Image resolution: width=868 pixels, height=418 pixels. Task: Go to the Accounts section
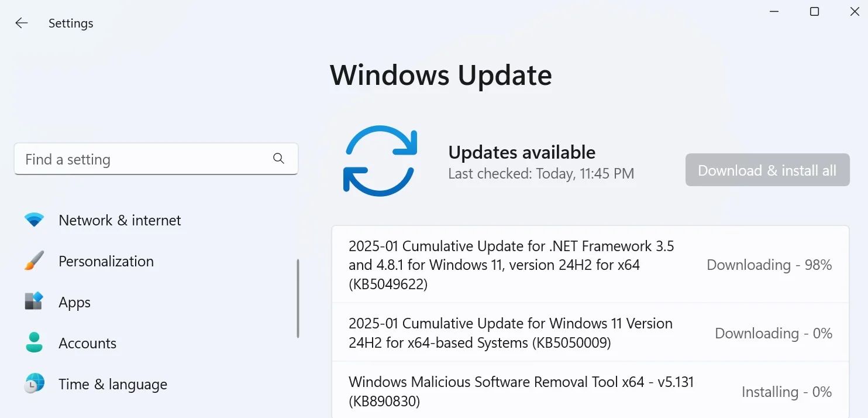click(87, 343)
